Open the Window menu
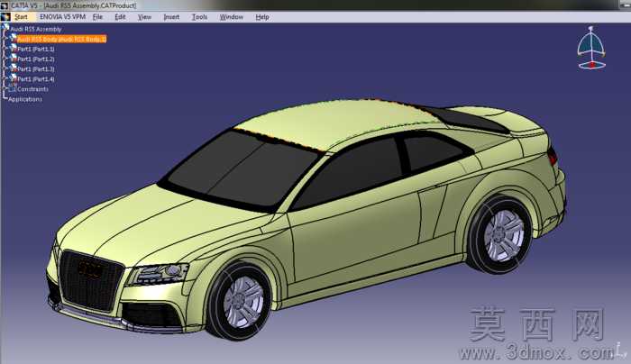 [x=232, y=17]
